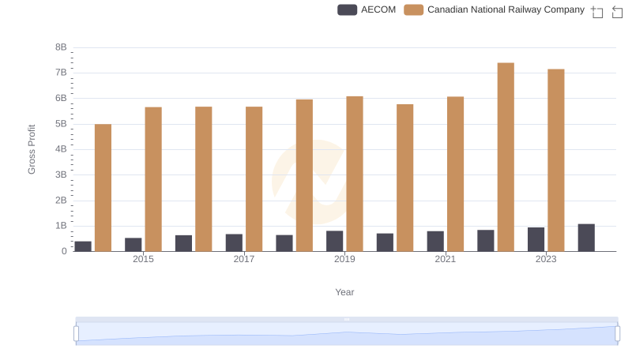Click the AECOM dark legend swatch
Image resolution: width=632 pixels, height=364 pixels.
click(x=347, y=9)
